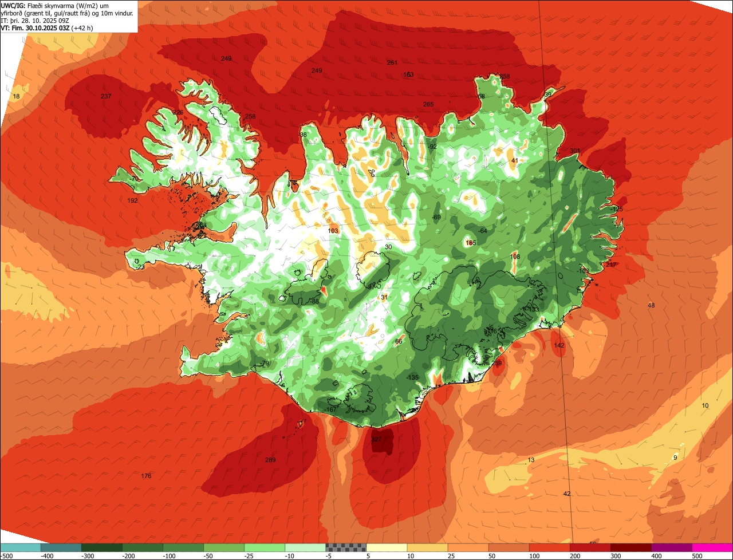Viewport: 733px width, 560px height.
Task: Pick the orange swatch between 25 and 50
Action: (468, 547)
